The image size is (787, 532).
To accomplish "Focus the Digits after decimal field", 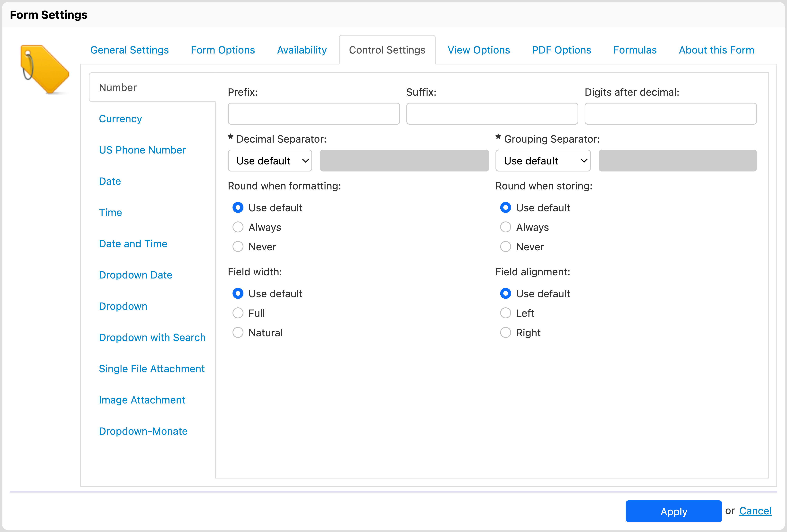I will tap(670, 114).
